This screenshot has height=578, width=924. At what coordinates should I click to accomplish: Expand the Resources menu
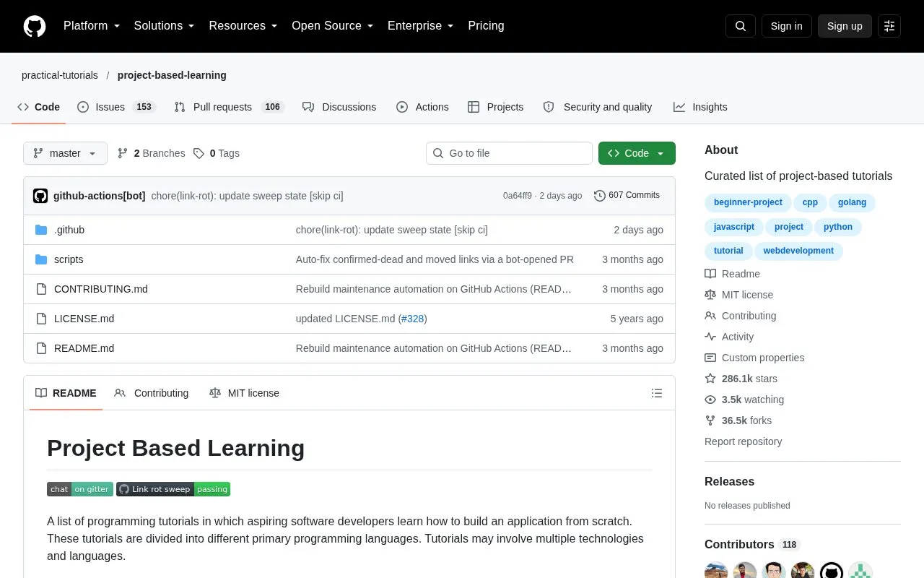[243, 26]
